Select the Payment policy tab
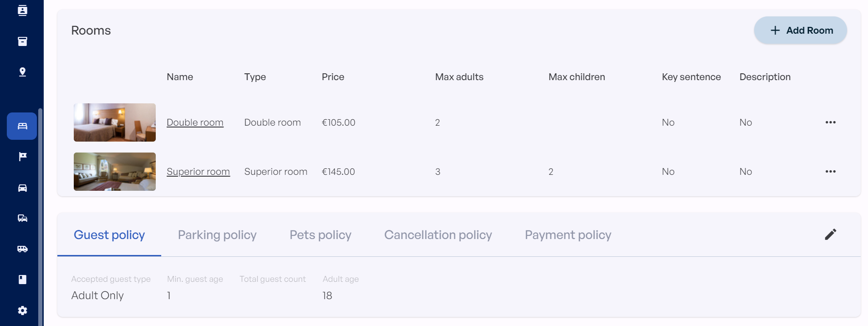Screen dimensions: 868x326 click(568, 235)
